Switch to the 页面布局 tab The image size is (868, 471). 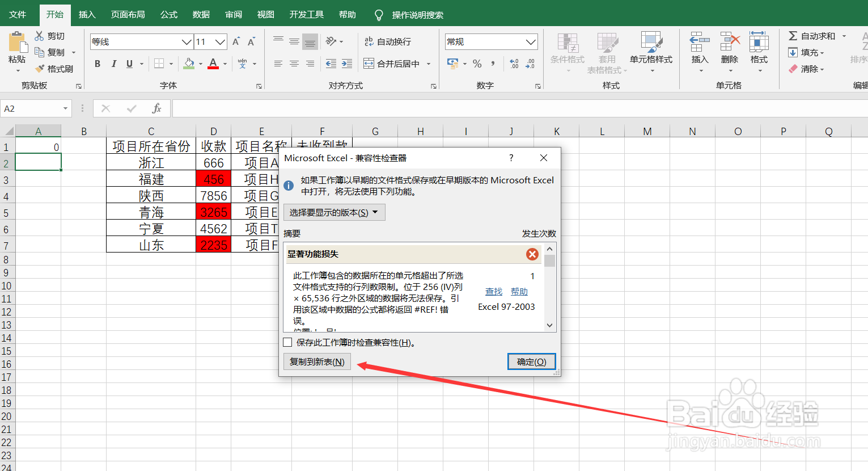coord(128,14)
